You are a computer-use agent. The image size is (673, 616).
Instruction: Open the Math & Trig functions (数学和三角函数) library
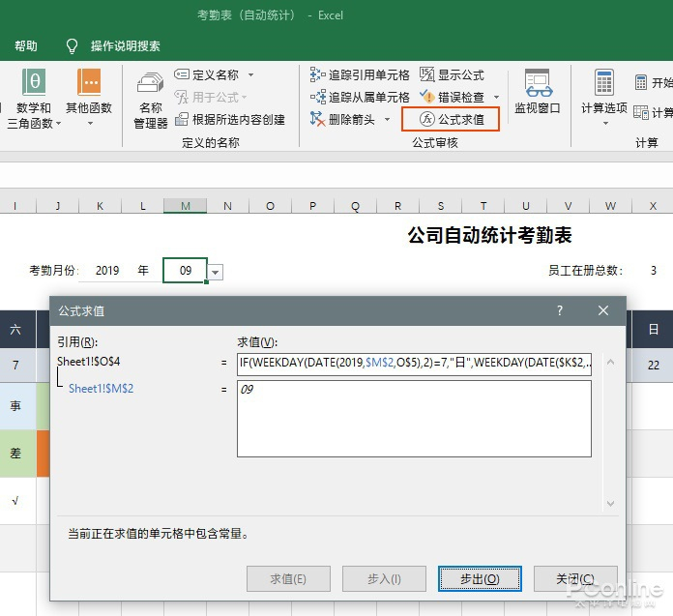click(34, 99)
